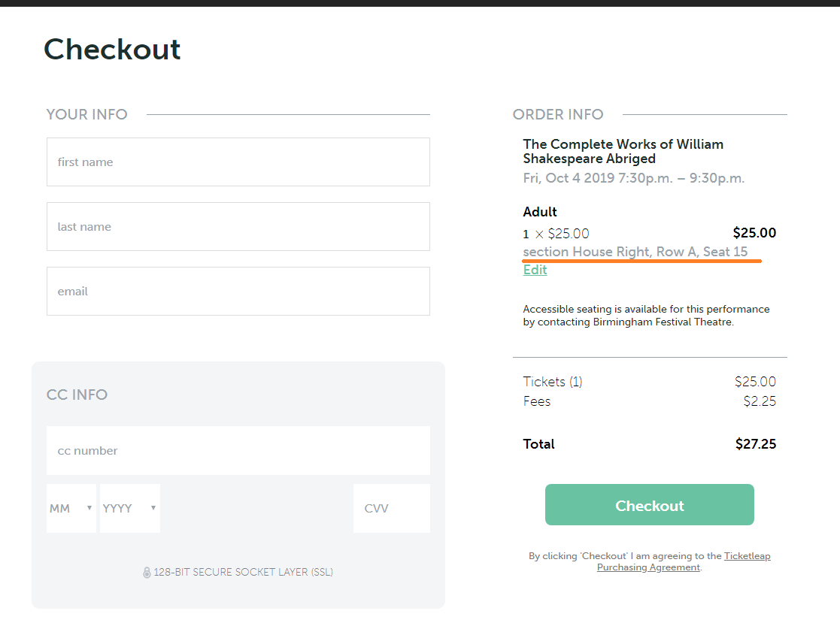Click the CVV input field
Viewport: 840px width, 626px height.
(x=392, y=508)
